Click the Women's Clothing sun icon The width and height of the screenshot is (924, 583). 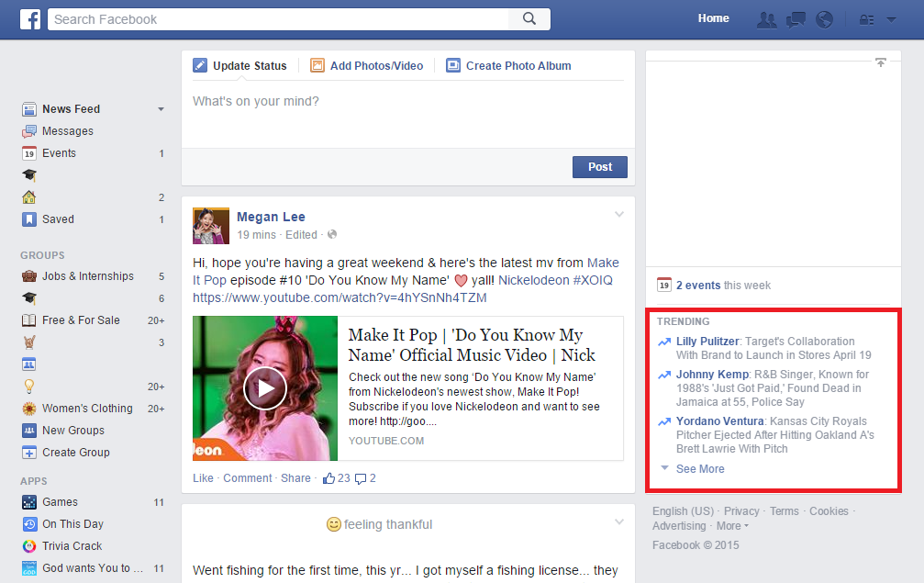point(28,409)
